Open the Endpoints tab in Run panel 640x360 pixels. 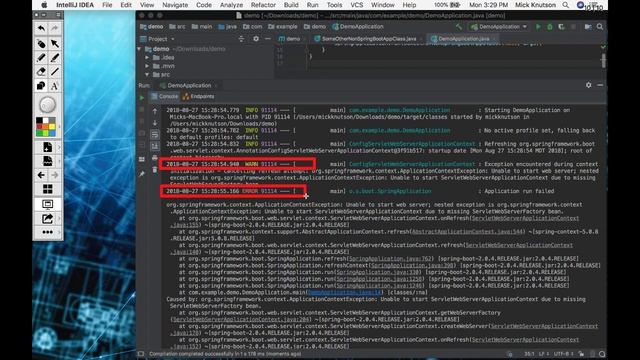tap(199, 96)
